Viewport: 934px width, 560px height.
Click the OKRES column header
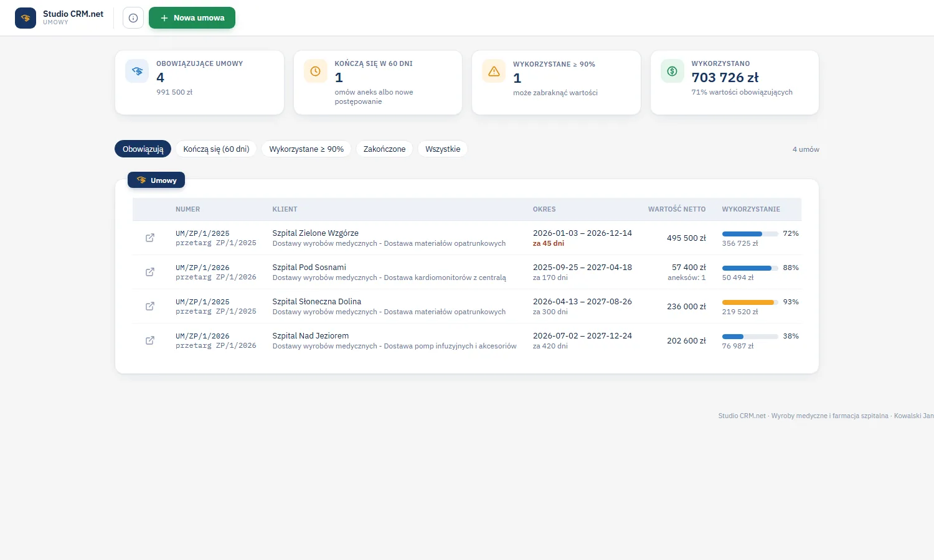pyautogui.click(x=544, y=209)
